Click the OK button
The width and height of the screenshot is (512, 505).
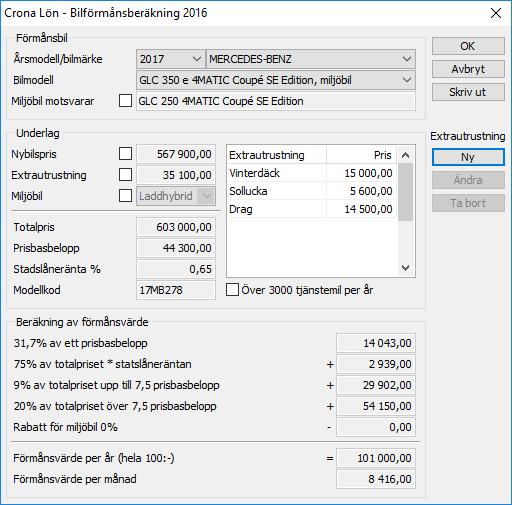coord(468,46)
